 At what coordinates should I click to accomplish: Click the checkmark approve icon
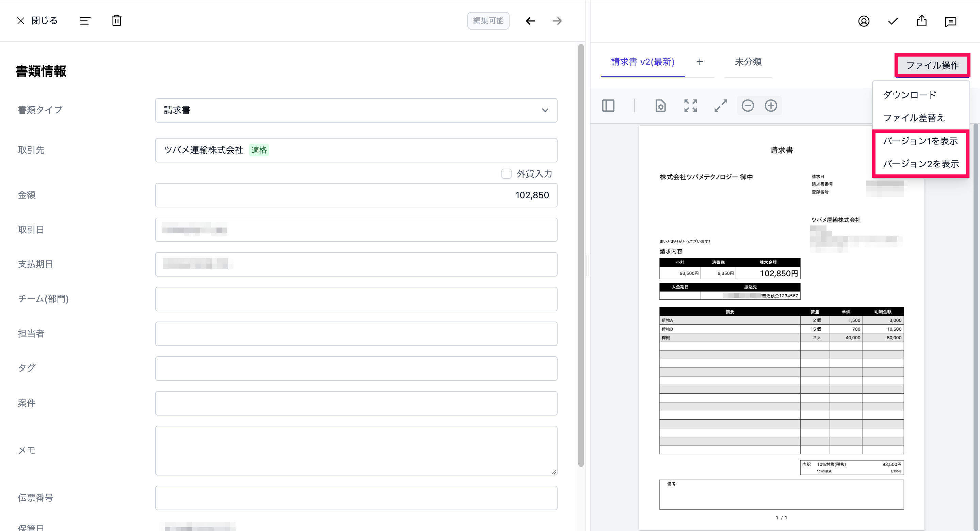(x=893, y=21)
